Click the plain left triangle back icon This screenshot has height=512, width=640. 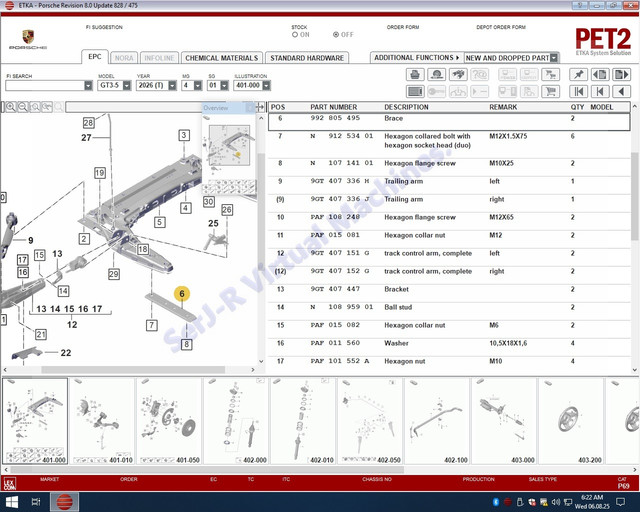(622, 91)
